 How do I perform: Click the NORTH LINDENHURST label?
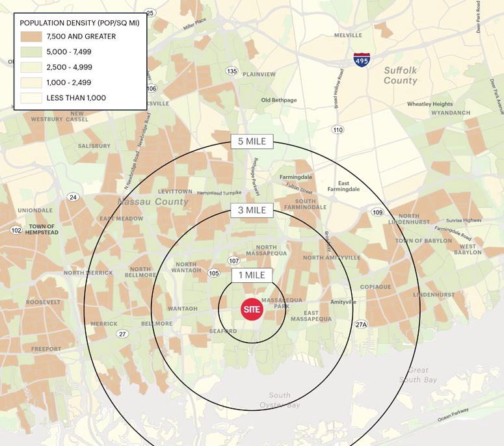pos(409,219)
